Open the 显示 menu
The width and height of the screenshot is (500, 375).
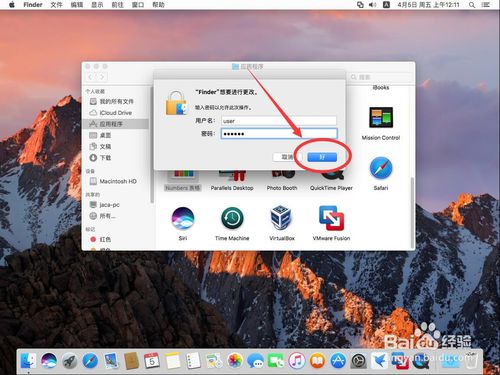click(97, 5)
